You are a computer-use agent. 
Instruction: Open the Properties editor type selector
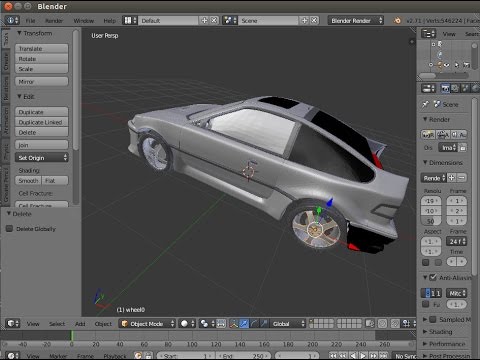[428, 88]
